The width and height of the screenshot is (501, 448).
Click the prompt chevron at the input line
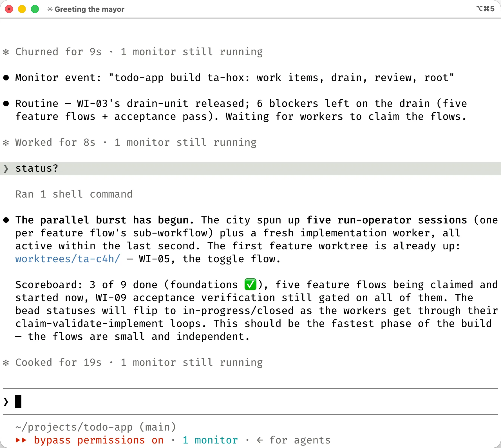6,402
